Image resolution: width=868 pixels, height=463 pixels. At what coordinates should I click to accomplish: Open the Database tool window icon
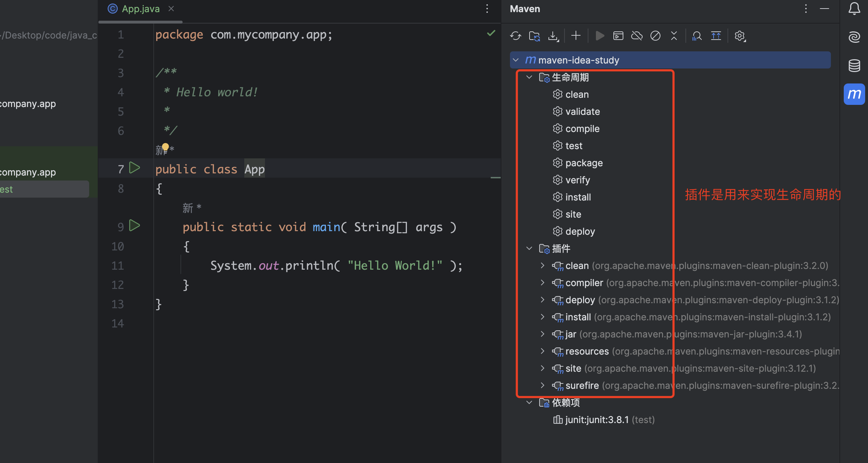pyautogui.click(x=854, y=66)
